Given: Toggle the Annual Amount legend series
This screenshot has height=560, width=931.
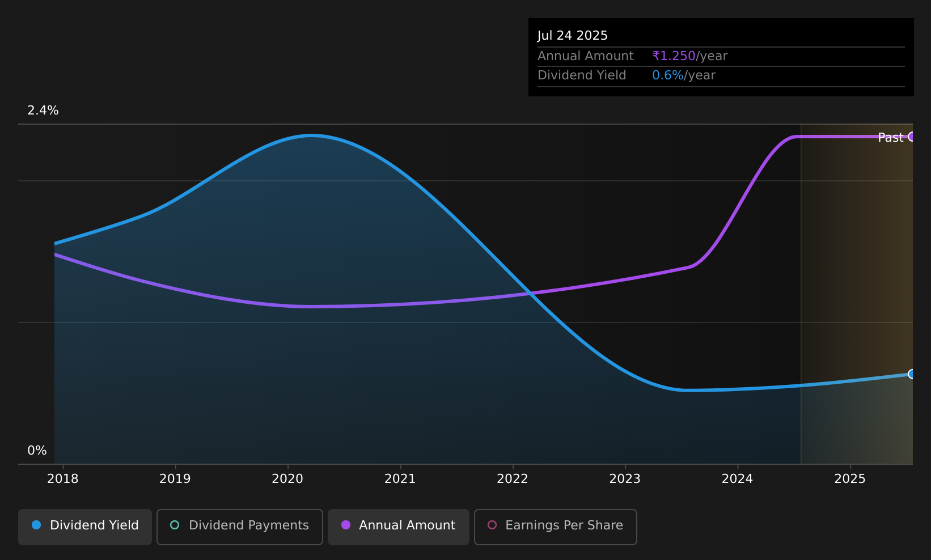Looking at the screenshot, I should pos(399,527).
